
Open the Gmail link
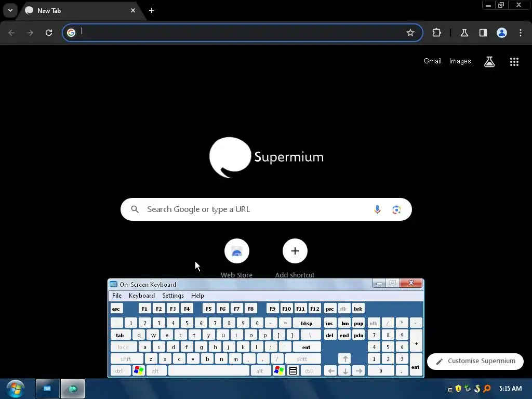(x=433, y=61)
